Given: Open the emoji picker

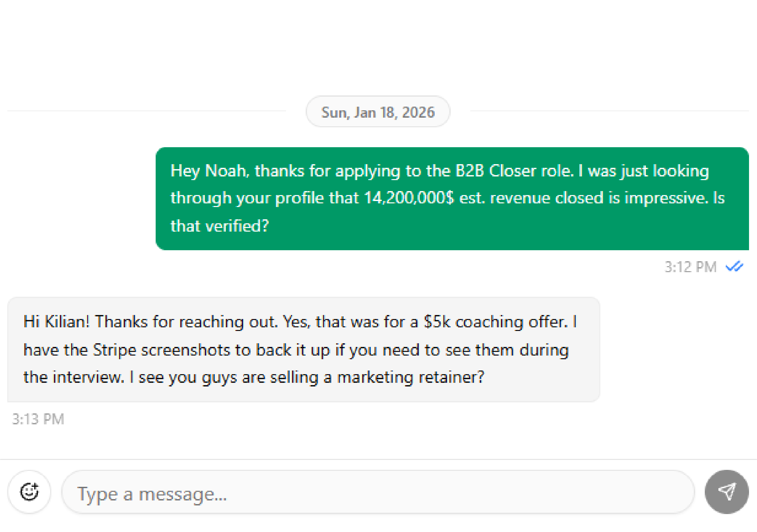Looking at the screenshot, I should point(29,492).
